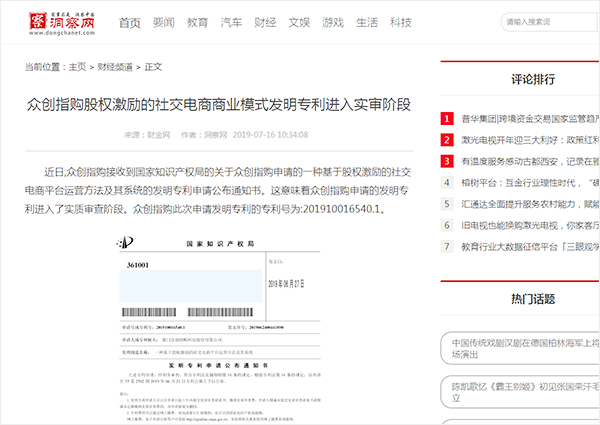Viewport: 600px width, 425px height.
Task: Open the 首页 navigation tab
Action: [130, 21]
